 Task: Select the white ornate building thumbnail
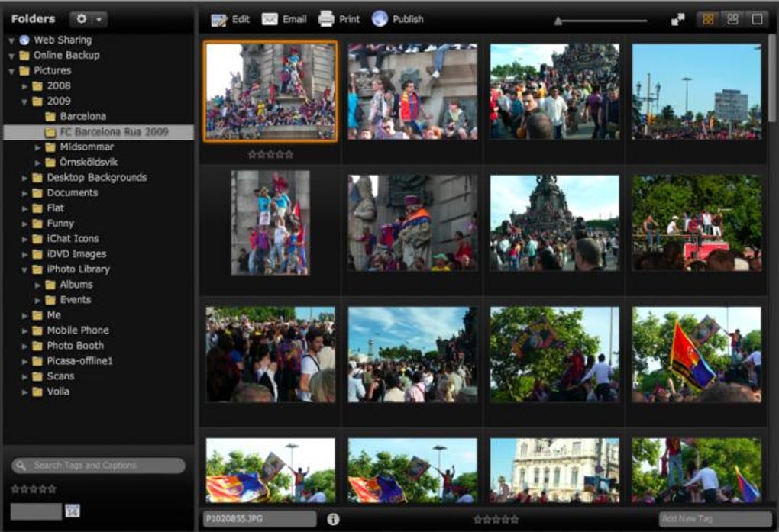[554, 470]
